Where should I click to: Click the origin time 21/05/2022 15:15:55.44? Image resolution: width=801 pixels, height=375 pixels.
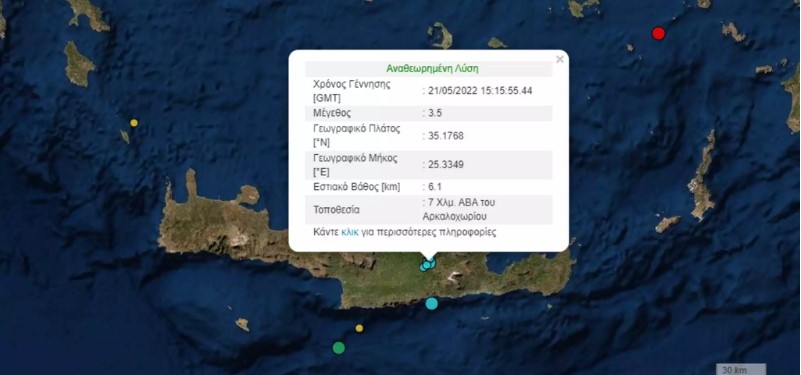(x=480, y=90)
